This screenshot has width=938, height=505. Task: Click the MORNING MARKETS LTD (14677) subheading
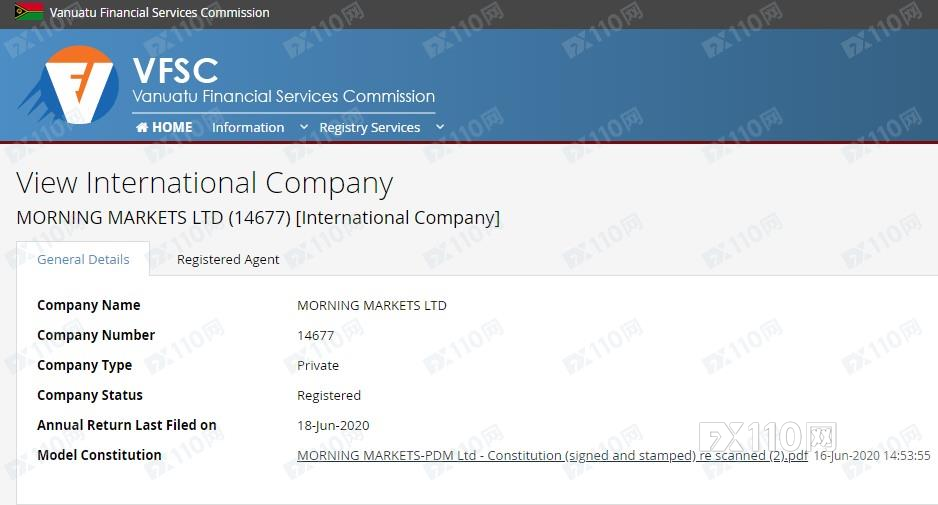click(x=258, y=217)
